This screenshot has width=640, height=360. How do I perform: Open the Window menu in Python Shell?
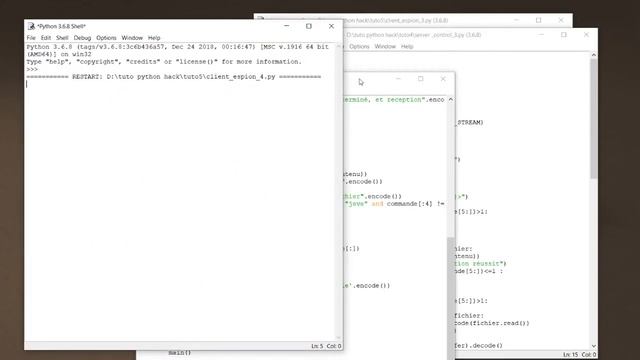pos(132,38)
